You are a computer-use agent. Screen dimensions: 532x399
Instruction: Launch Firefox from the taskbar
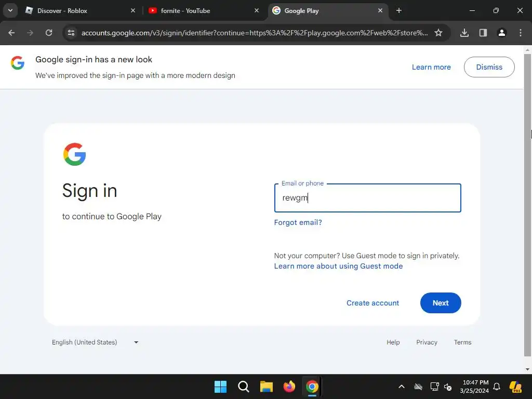pyautogui.click(x=289, y=387)
